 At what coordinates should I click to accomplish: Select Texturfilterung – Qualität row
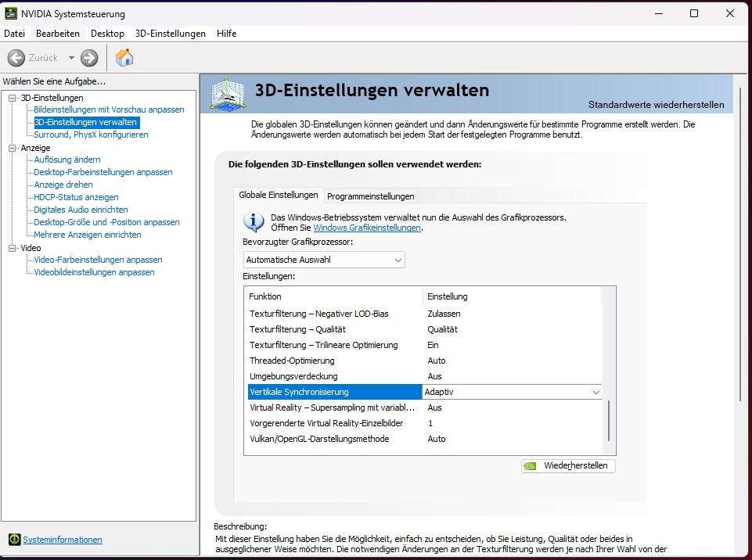424,329
